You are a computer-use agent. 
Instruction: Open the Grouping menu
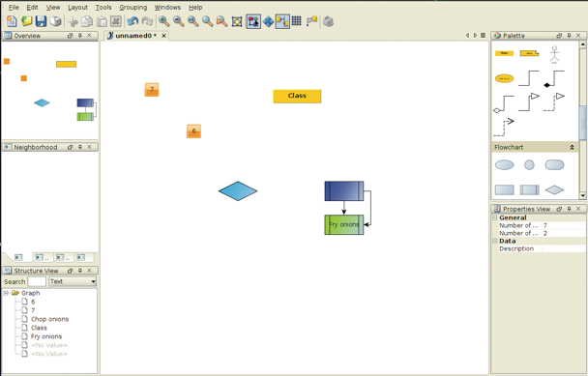(133, 7)
